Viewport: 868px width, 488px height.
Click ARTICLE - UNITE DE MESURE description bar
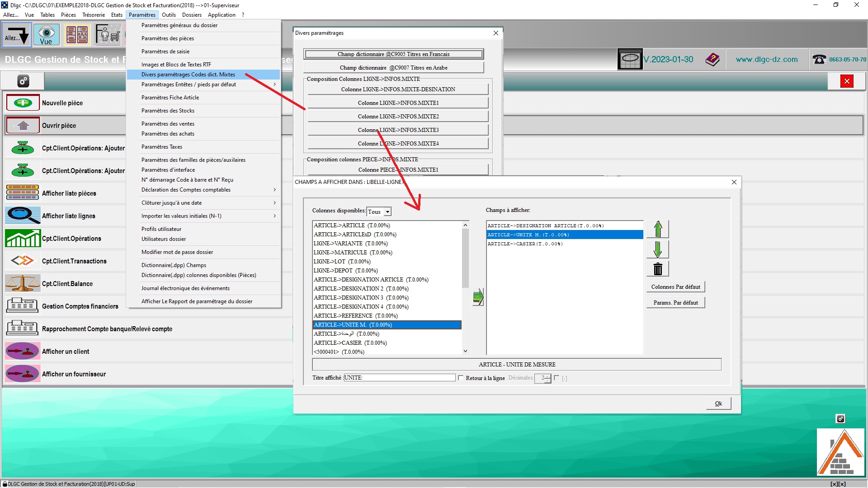click(517, 365)
